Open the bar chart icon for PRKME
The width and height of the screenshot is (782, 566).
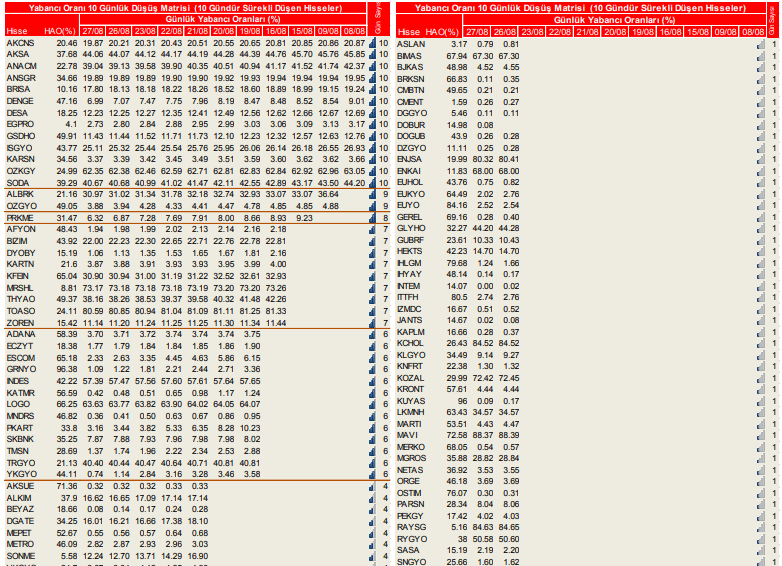click(372, 218)
